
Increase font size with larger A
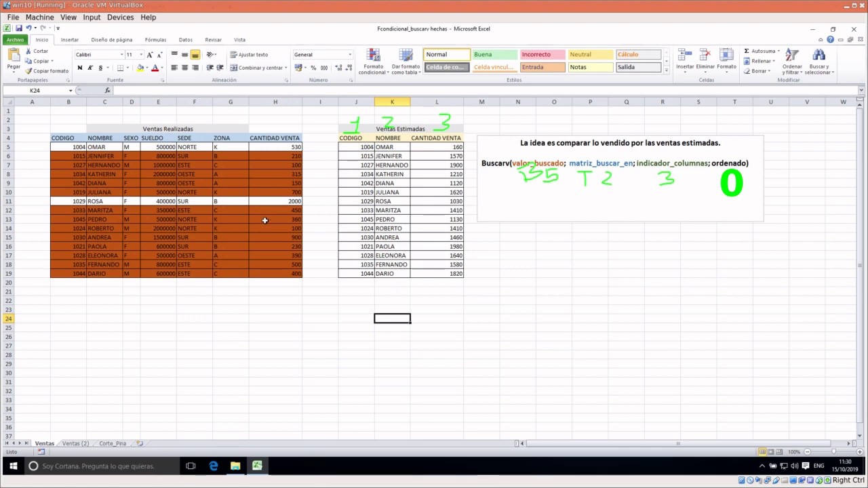(x=150, y=55)
